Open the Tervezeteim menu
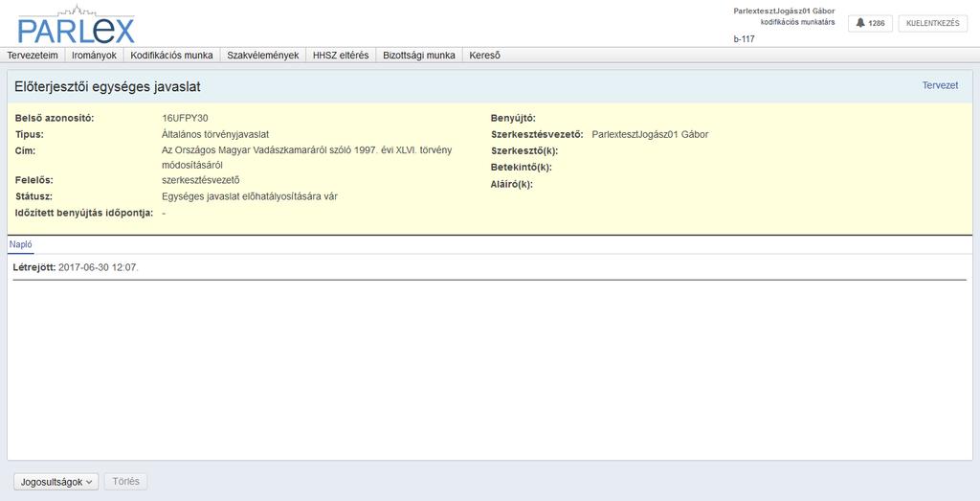The image size is (980, 501). (x=33, y=55)
